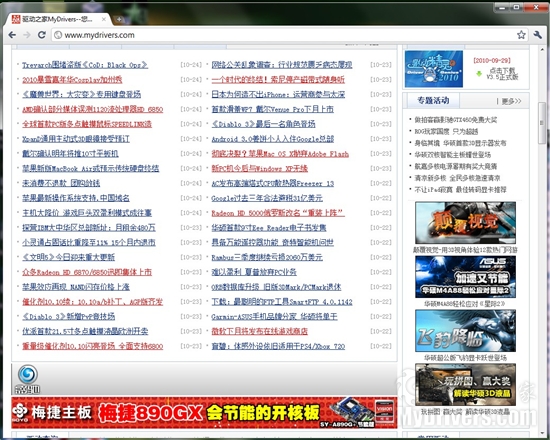Open the 更多>> link in the sidebar

point(511,101)
